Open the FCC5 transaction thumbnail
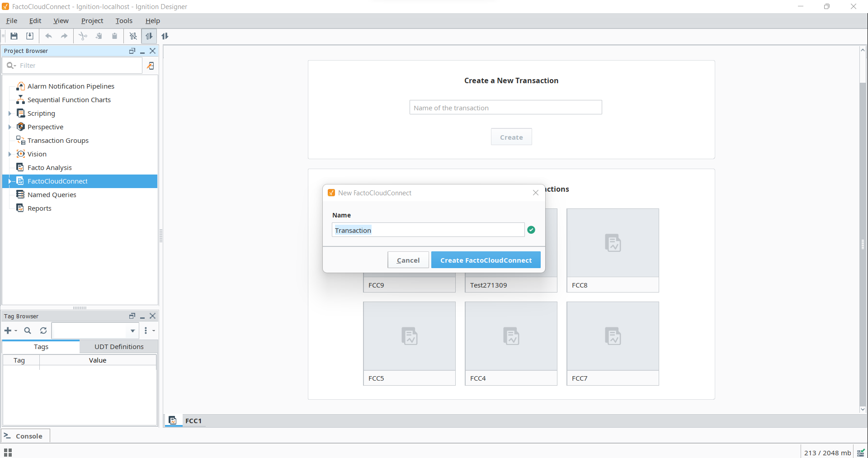 pos(409,344)
